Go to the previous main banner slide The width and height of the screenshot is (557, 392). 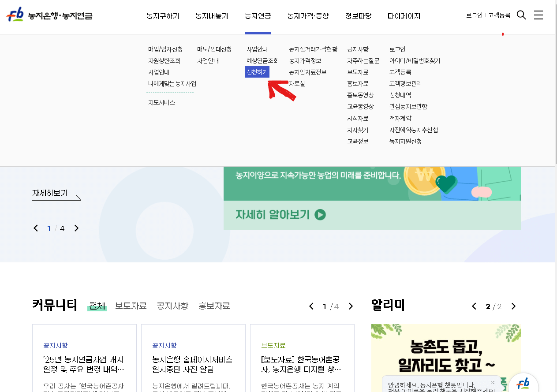coord(36,228)
